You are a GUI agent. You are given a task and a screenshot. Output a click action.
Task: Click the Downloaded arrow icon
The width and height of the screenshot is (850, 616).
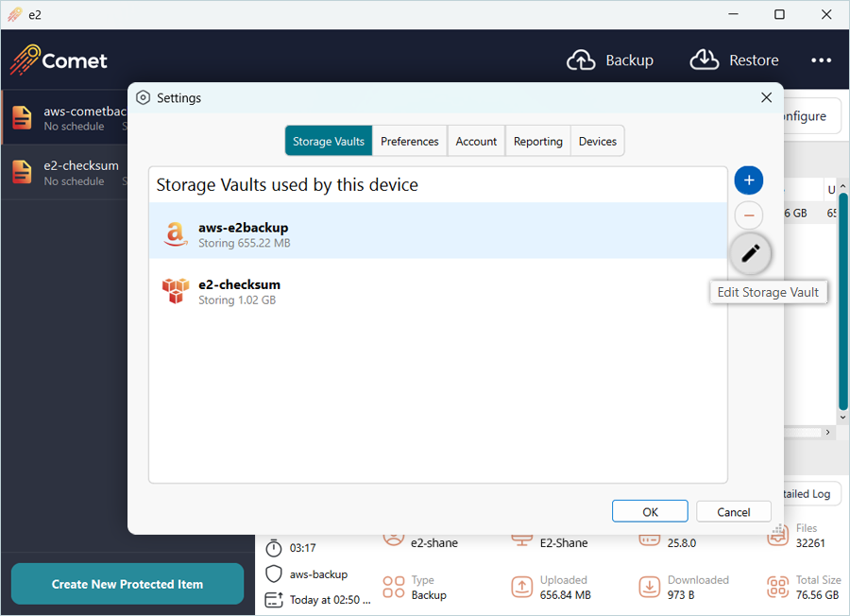click(x=650, y=587)
